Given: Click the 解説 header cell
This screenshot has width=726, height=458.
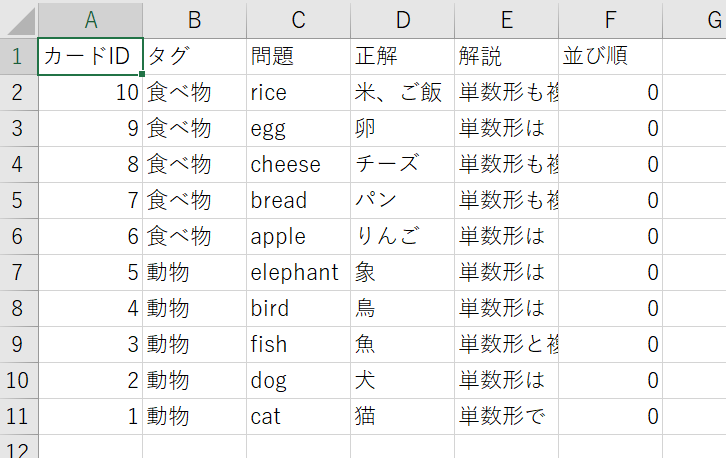Looking at the screenshot, I should coord(507,56).
